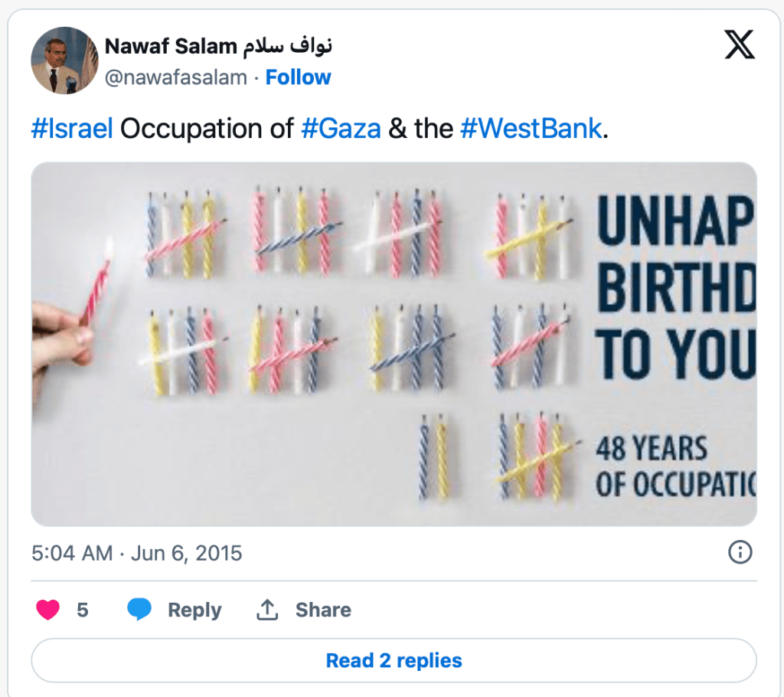Click the Nawaf Salam display name
Screen dimensions: 784x697
point(171,46)
